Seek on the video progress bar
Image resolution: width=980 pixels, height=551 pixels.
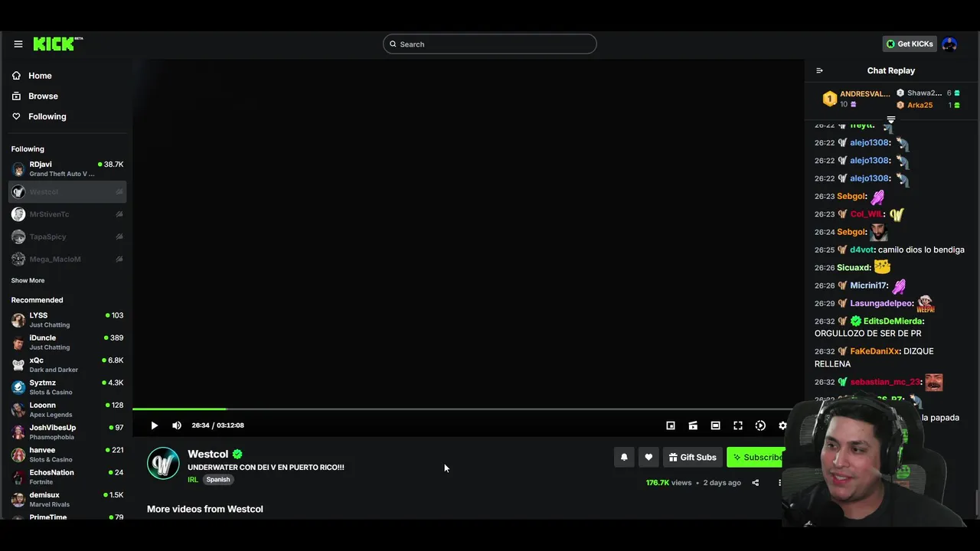(x=468, y=409)
